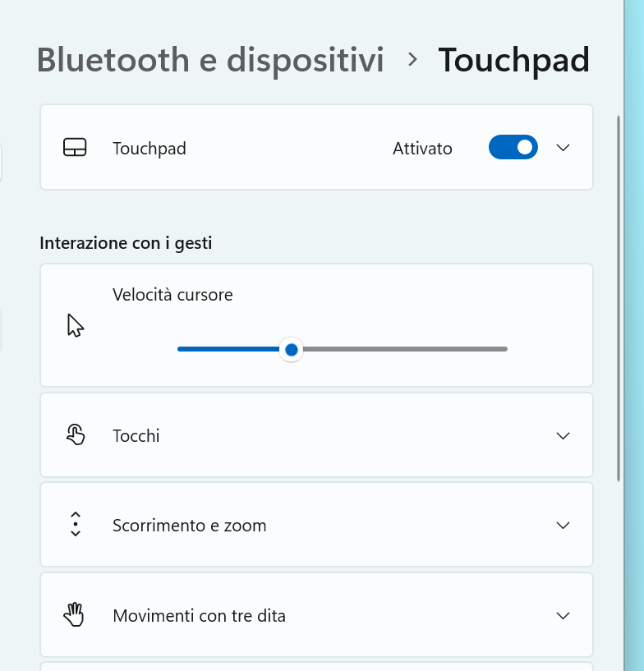
Task: Click the vertical scrollbar of settings page
Action: click(x=619, y=298)
